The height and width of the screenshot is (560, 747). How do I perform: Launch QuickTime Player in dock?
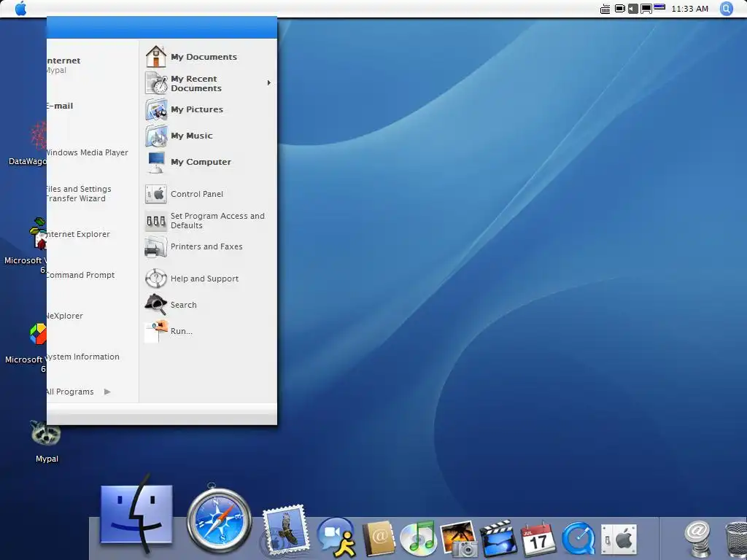tap(578, 539)
